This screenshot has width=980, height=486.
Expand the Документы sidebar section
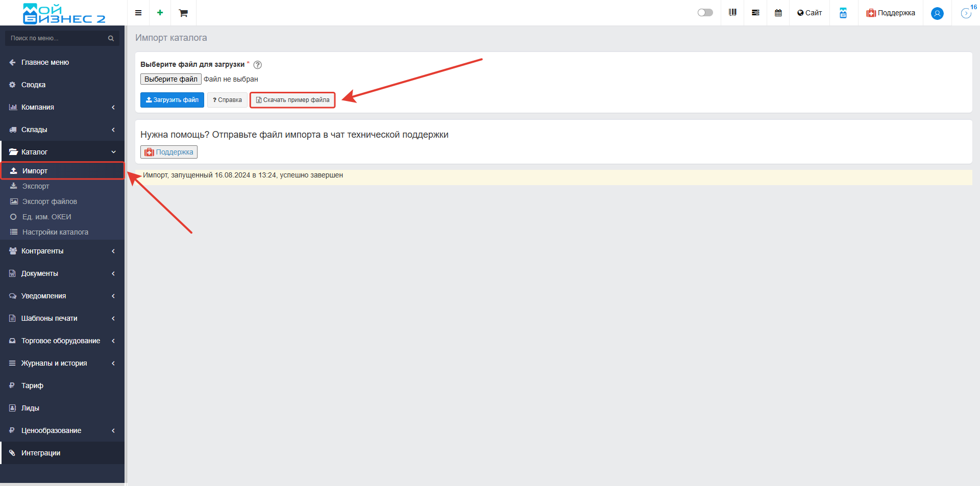[x=62, y=273]
